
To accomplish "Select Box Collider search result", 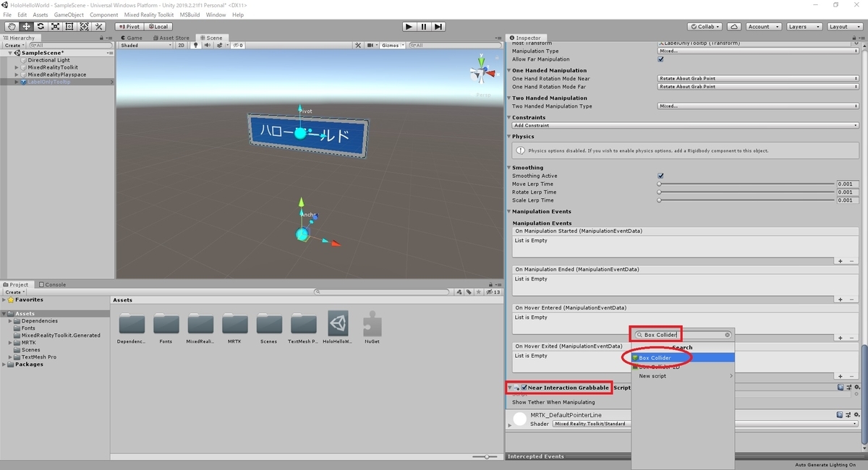I will pos(683,357).
